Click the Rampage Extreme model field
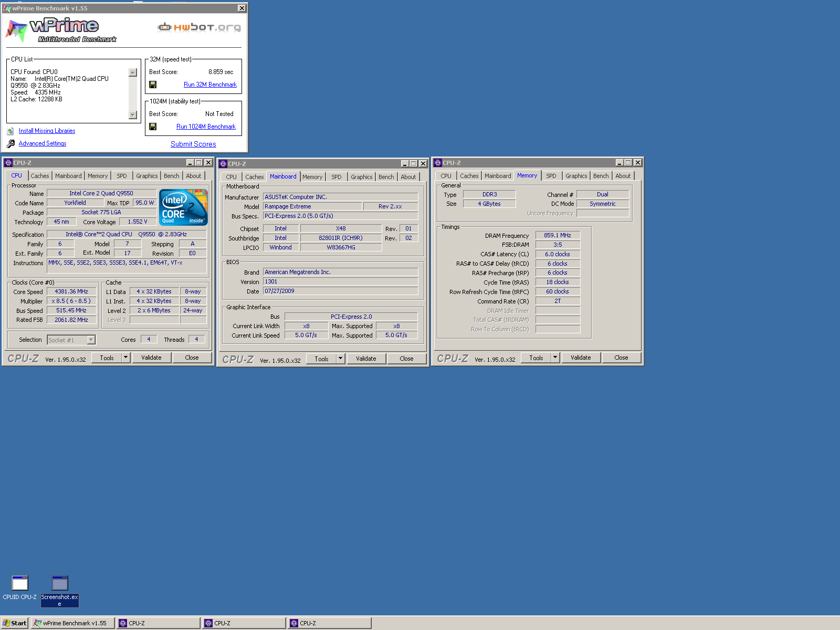The height and width of the screenshot is (630, 840). [x=312, y=206]
